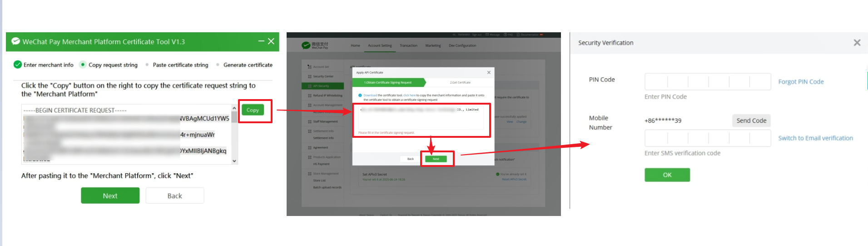Select the 'Enter merchant info' step checkmark
This screenshot has height=246, width=868.
pos(18,65)
